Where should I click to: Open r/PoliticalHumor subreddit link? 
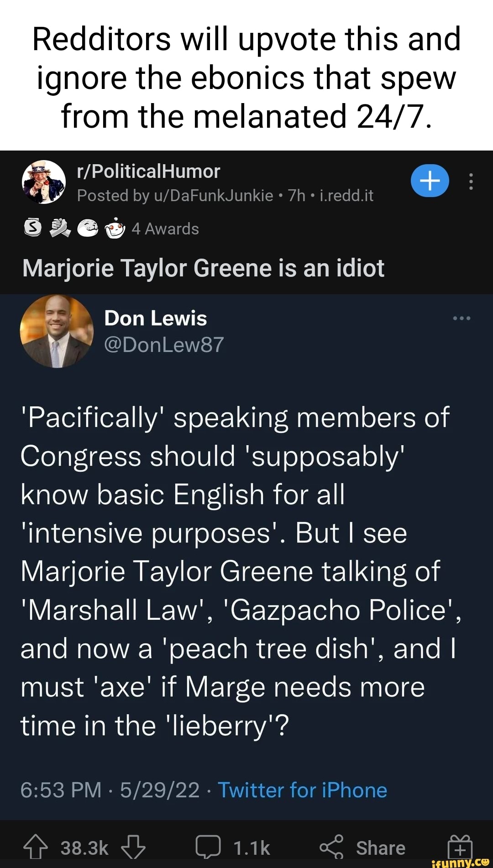(x=149, y=172)
